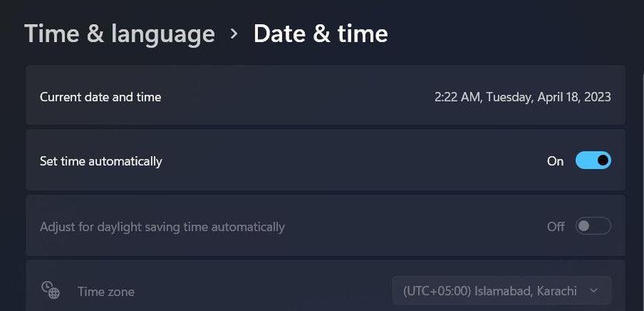Toggle Adjust for daylight saving time switch

593,226
